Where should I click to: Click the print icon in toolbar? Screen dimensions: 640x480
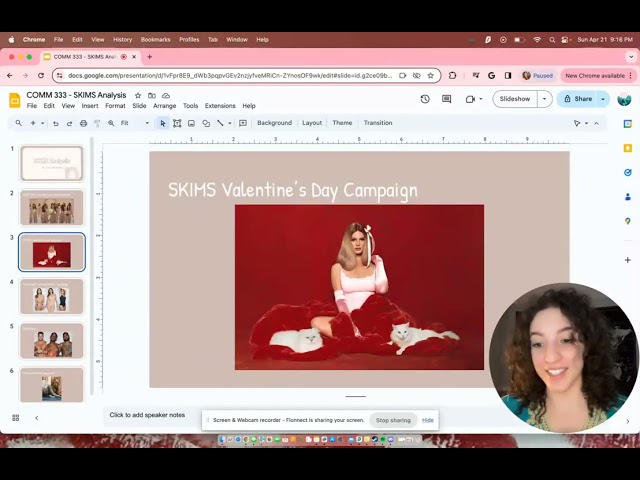(83, 123)
